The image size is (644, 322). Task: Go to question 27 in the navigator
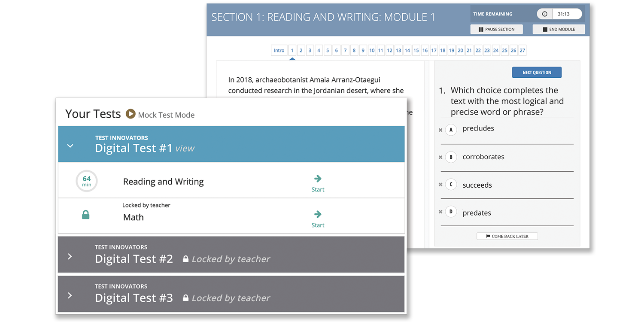coord(522,50)
